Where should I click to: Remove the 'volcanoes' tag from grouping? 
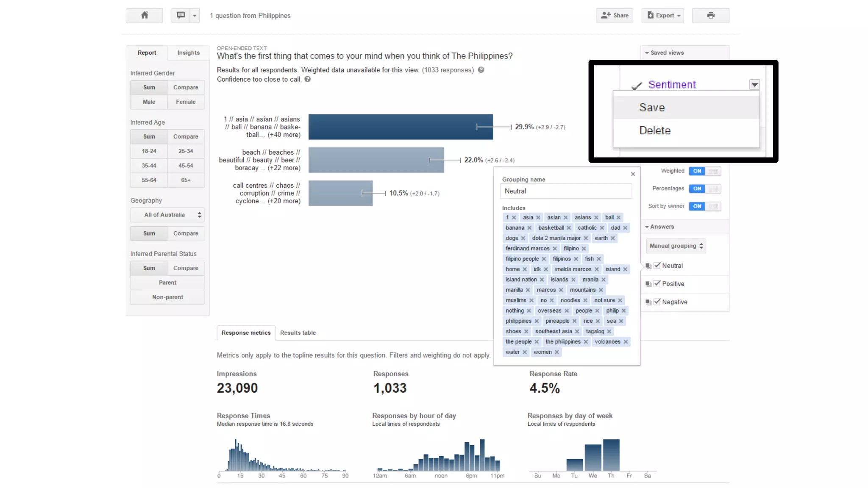626,342
